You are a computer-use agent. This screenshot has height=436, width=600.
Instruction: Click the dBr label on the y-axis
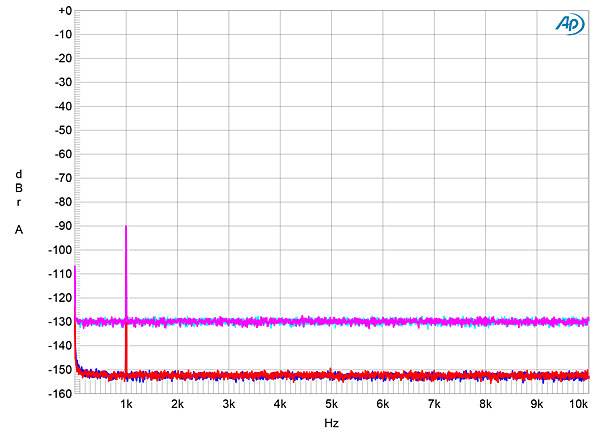pos(19,188)
